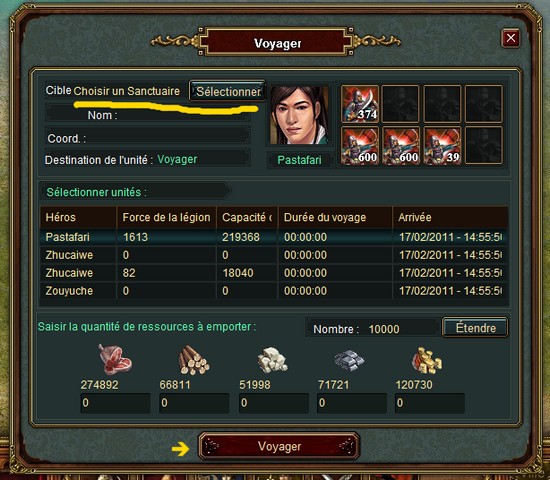The height and width of the screenshot is (480, 550).
Task: Select the Pastafari hero row
Action: click(274, 237)
